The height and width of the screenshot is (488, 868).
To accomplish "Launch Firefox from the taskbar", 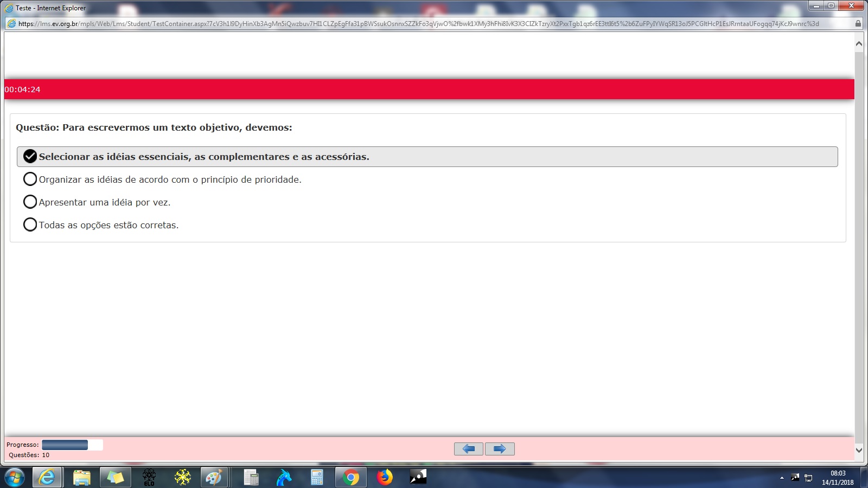I will [385, 478].
